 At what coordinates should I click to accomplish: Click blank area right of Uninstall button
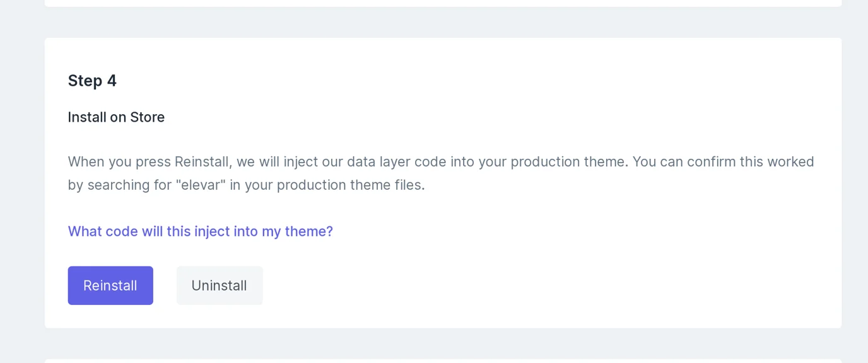[x=505, y=285]
